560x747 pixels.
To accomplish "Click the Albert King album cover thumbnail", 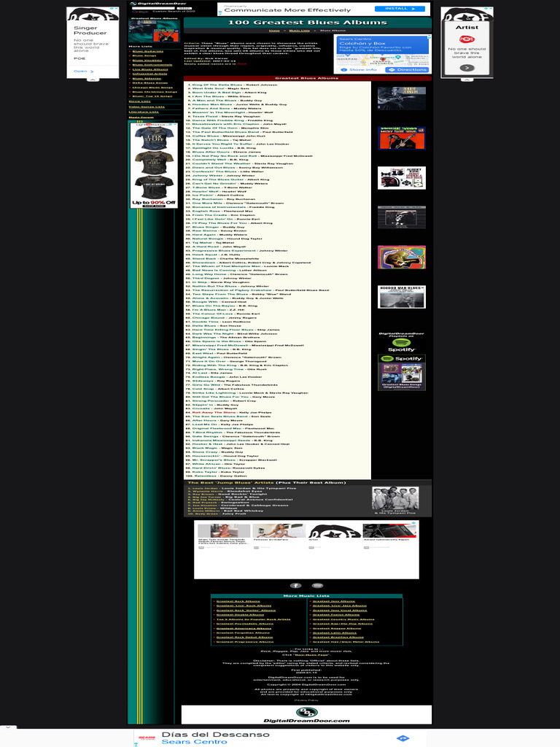I will coord(402,178).
